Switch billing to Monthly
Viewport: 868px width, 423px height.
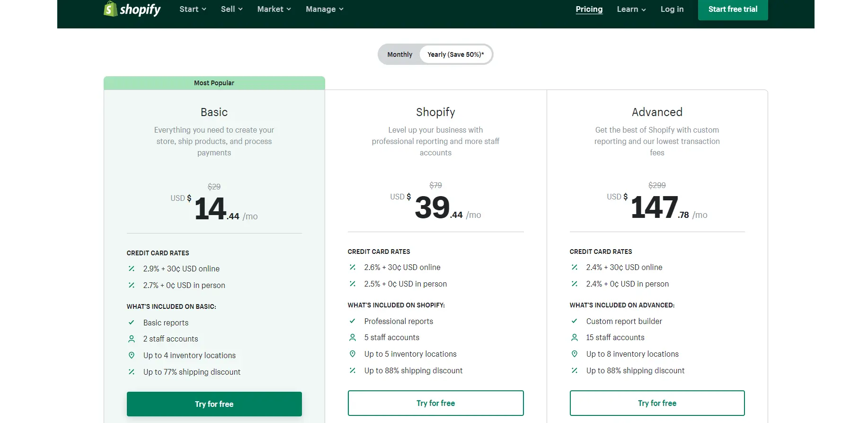[400, 54]
